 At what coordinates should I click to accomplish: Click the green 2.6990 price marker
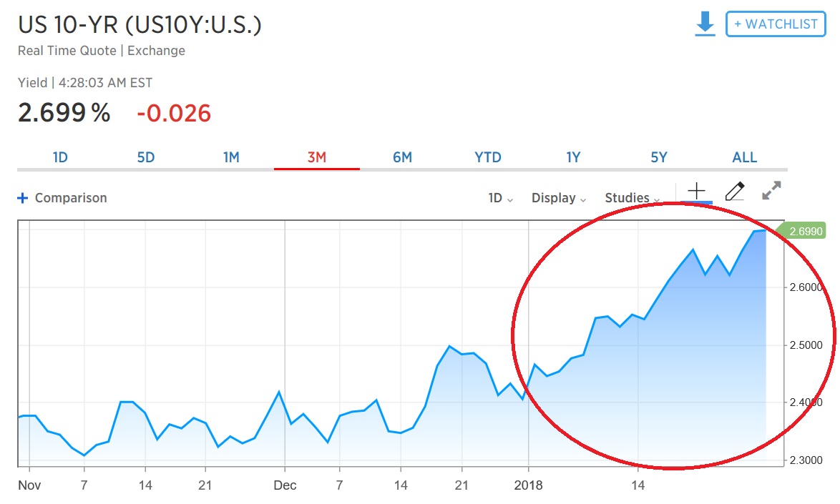click(805, 230)
